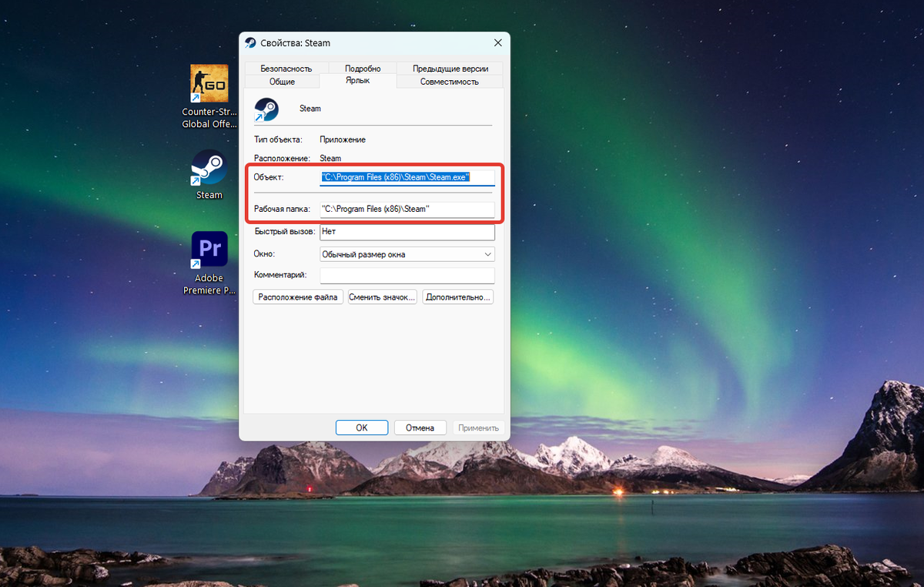Click the Steam shortcut icon inside the Ярлык tab

pos(266,109)
